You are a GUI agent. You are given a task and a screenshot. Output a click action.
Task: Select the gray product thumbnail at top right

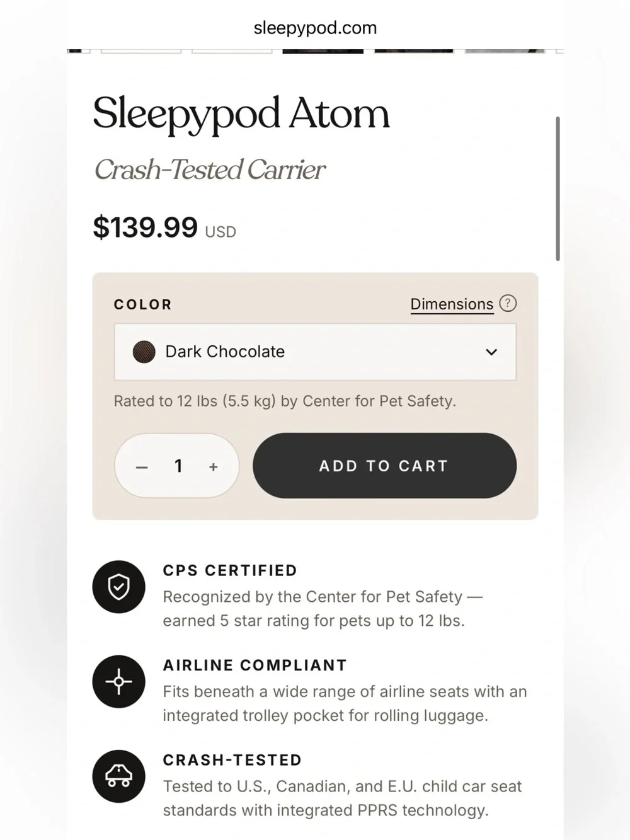click(x=505, y=51)
